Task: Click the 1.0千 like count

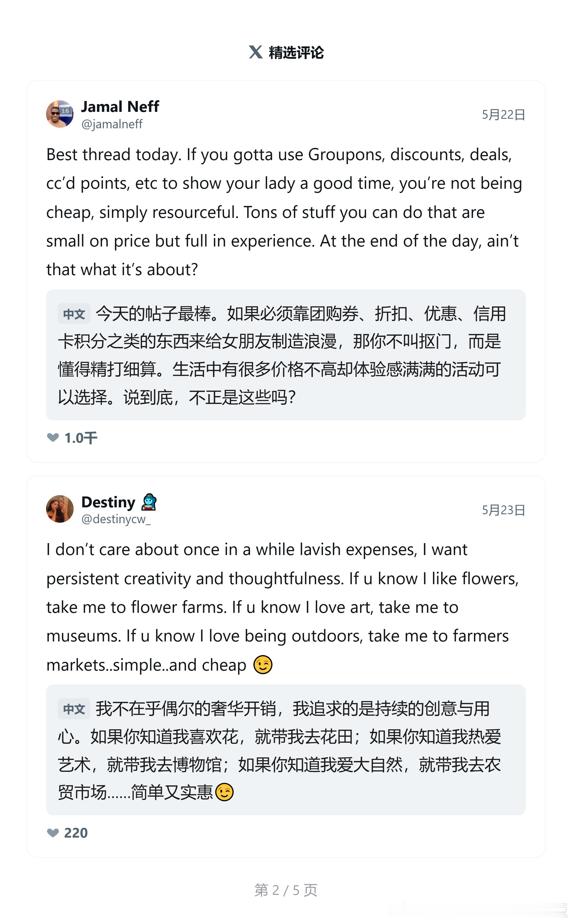Action: [81, 438]
